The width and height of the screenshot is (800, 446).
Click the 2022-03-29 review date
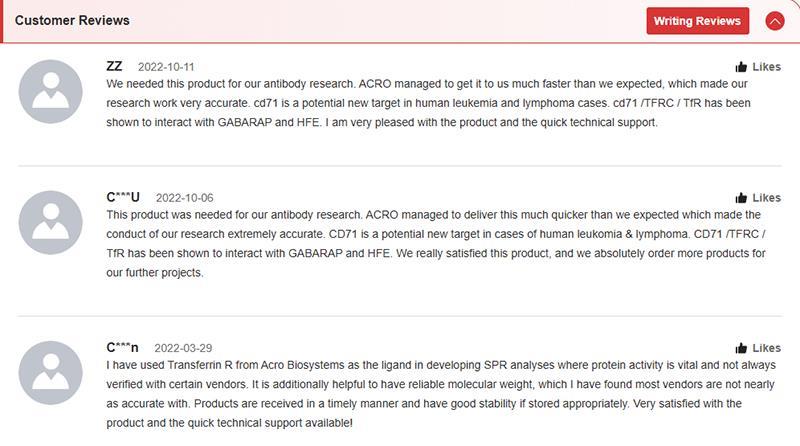click(183, 348)
